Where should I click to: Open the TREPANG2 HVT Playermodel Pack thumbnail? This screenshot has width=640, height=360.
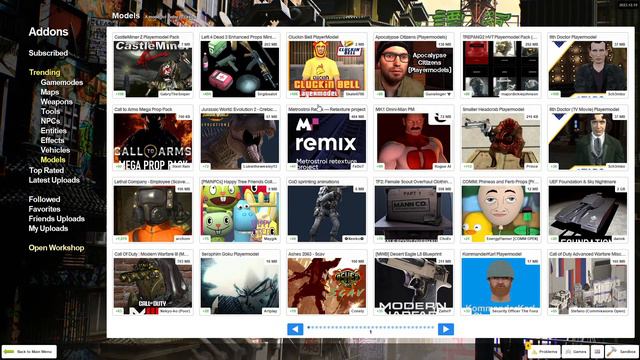[501, 69]
